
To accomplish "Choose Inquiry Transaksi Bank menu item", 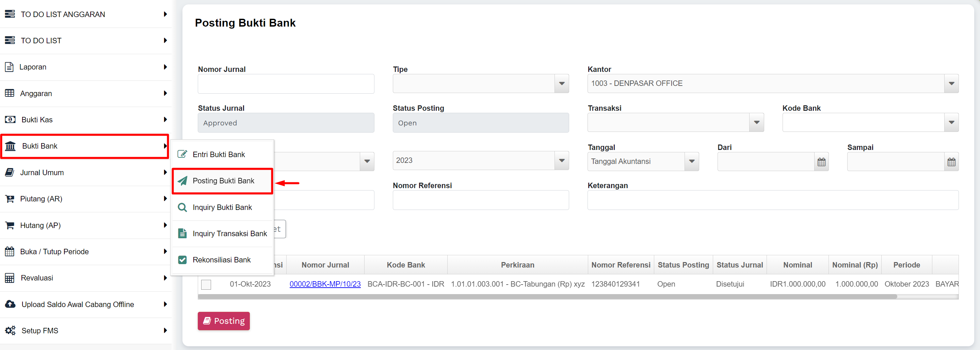I will pyautogui.click(x=229, y=233).
